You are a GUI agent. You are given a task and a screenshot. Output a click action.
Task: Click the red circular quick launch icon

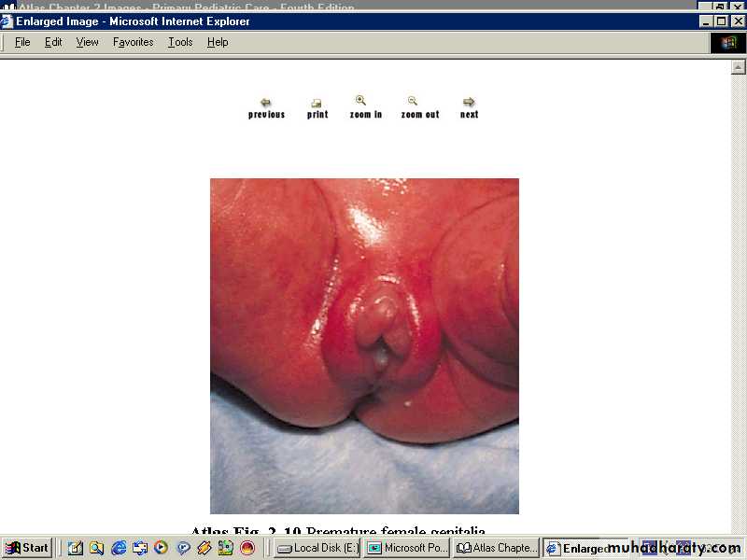[x=247, y=548]
